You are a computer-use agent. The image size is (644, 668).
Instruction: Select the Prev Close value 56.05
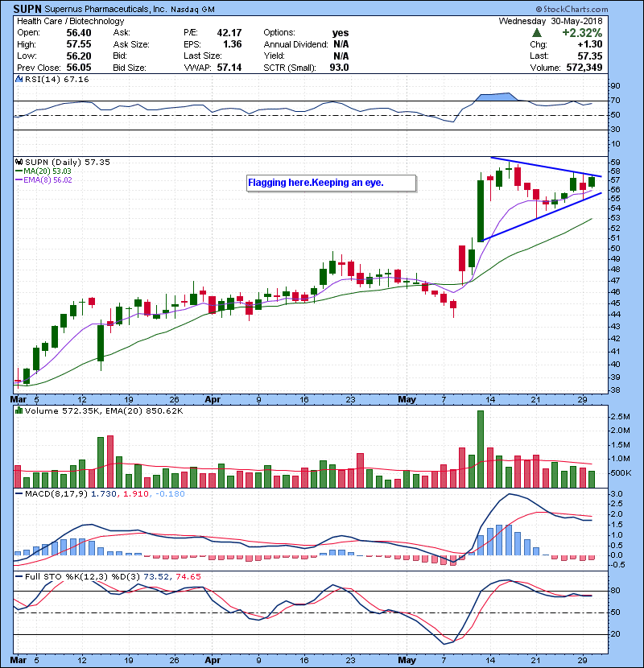[79, 68]
